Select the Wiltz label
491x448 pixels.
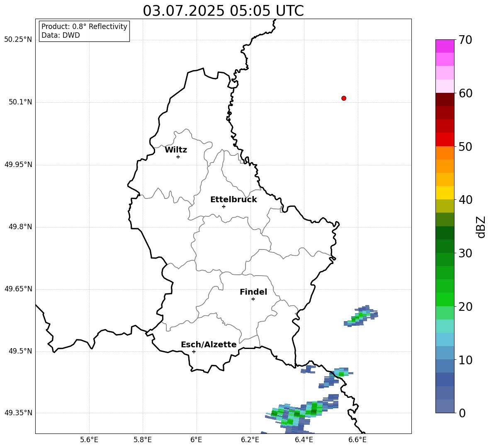pos(176,150)
